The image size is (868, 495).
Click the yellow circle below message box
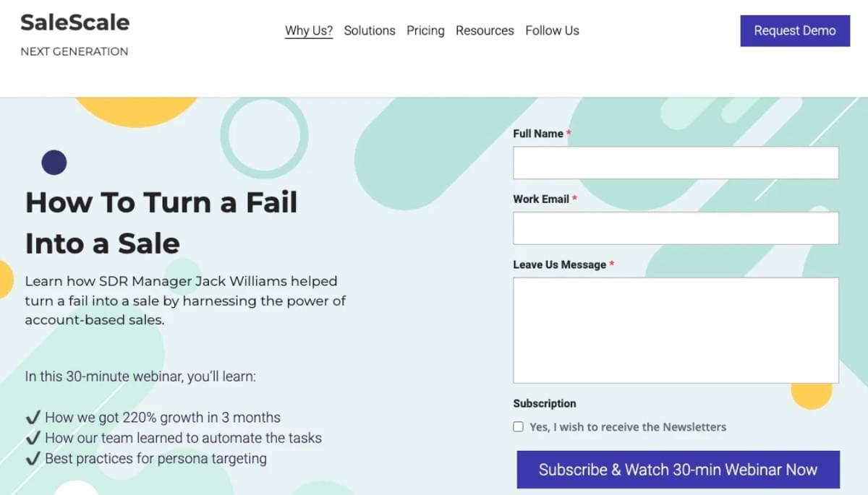[x=811, y=394]
